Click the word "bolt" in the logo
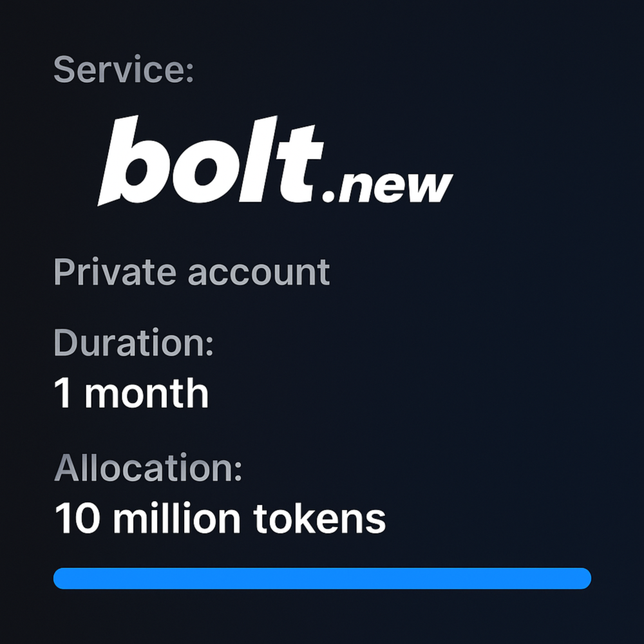 [211, 161]
